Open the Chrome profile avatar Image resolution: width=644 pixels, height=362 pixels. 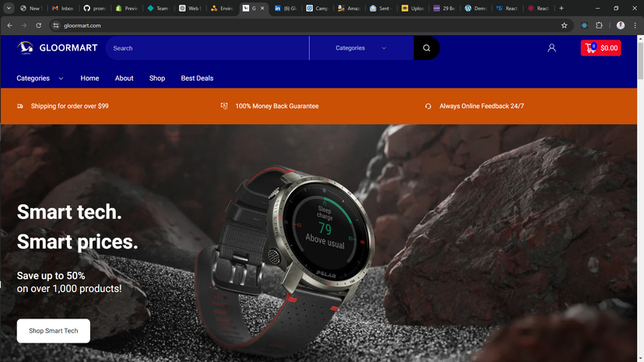click(x=621, y=26)
